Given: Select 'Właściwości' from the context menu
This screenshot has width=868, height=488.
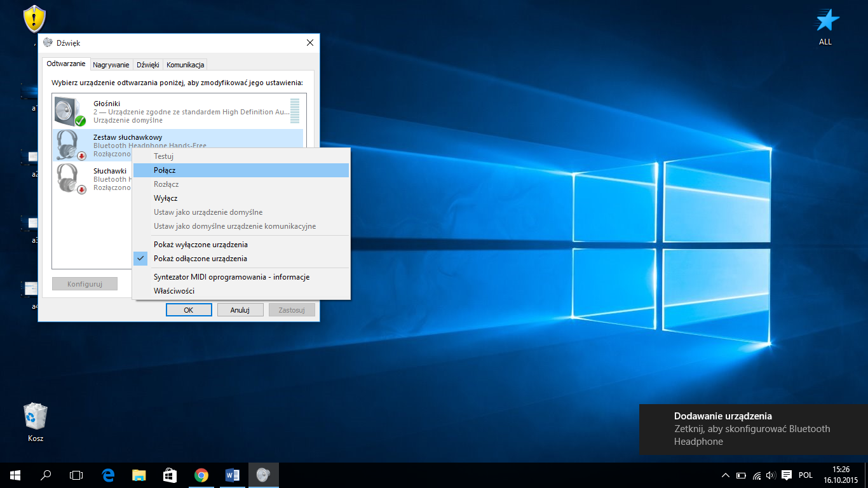Looking at the screenshot, I should (174, 291).
